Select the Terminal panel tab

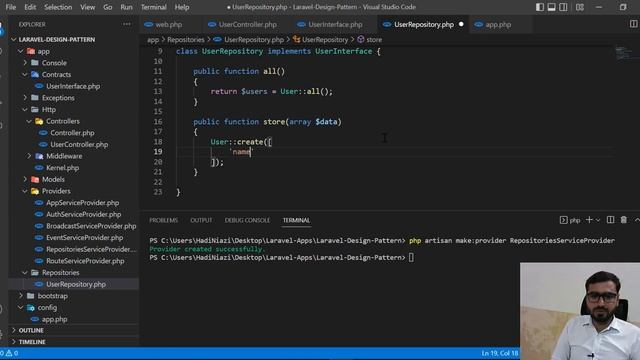pos(296,220)
